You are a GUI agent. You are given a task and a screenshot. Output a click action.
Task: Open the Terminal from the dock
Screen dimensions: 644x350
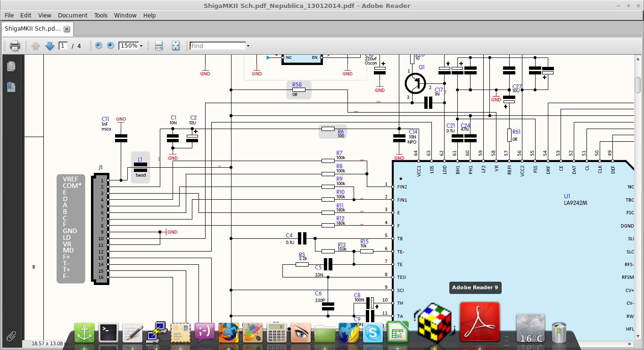(x=108, y=333)
